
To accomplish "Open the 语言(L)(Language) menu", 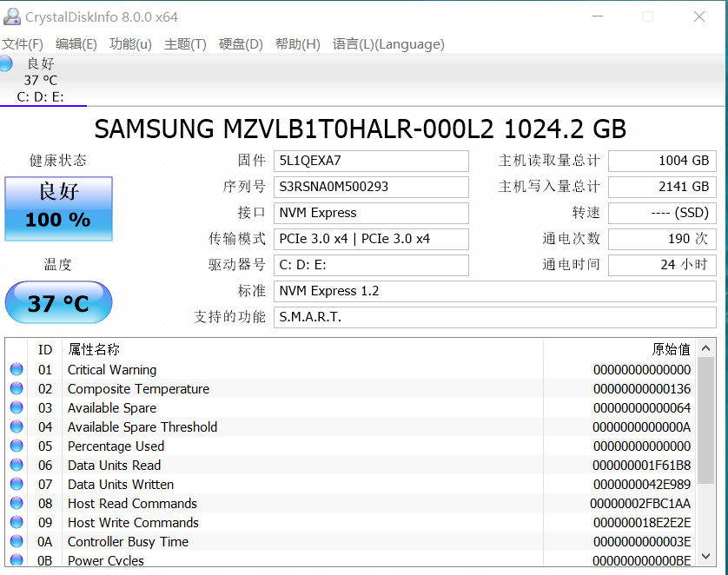I will (388, 44).
